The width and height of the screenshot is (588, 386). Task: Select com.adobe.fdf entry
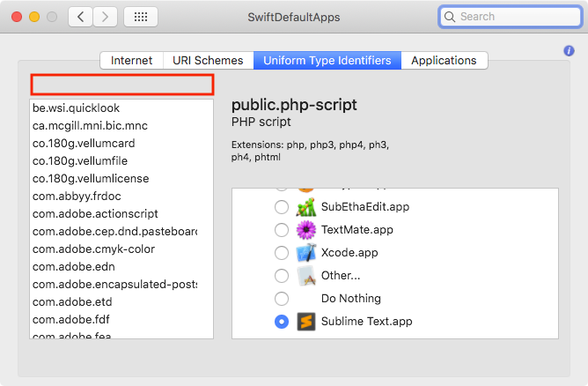(121, 320)
